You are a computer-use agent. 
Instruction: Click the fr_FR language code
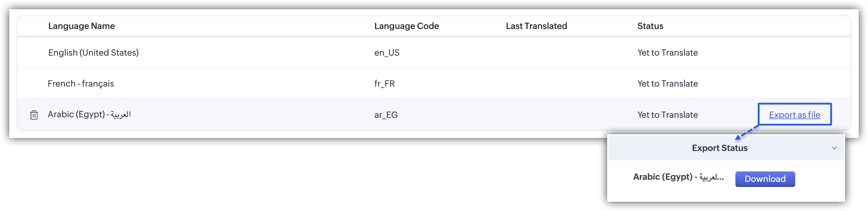click(x=384, y=84)
